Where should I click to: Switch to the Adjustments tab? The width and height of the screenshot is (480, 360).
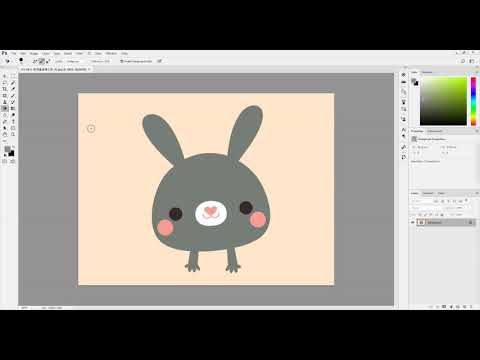pos(435,131)
